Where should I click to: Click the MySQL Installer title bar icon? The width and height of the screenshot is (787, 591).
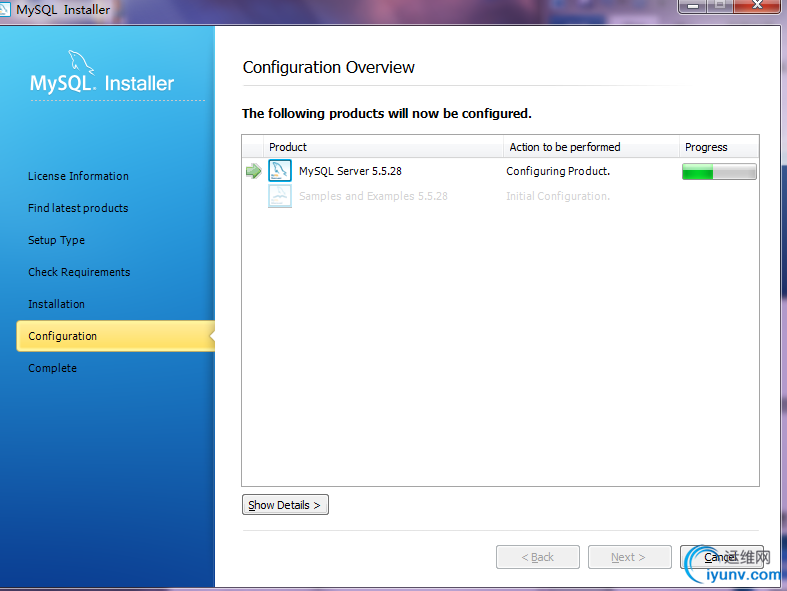tap(5, 10)
